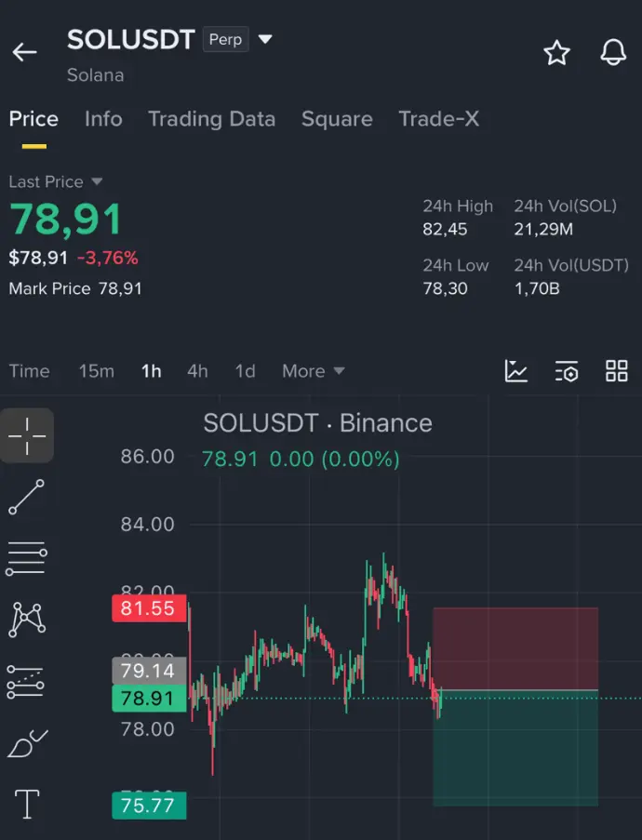
Task: Switch to the Info tab
Action: click(103, 119)
